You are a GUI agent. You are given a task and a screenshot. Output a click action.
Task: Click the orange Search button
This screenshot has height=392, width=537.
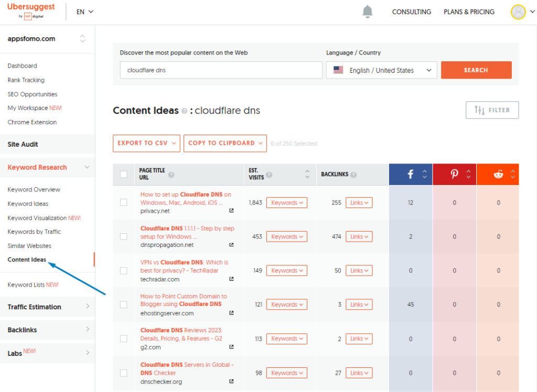pyautogui.click(x=476, y=70)
